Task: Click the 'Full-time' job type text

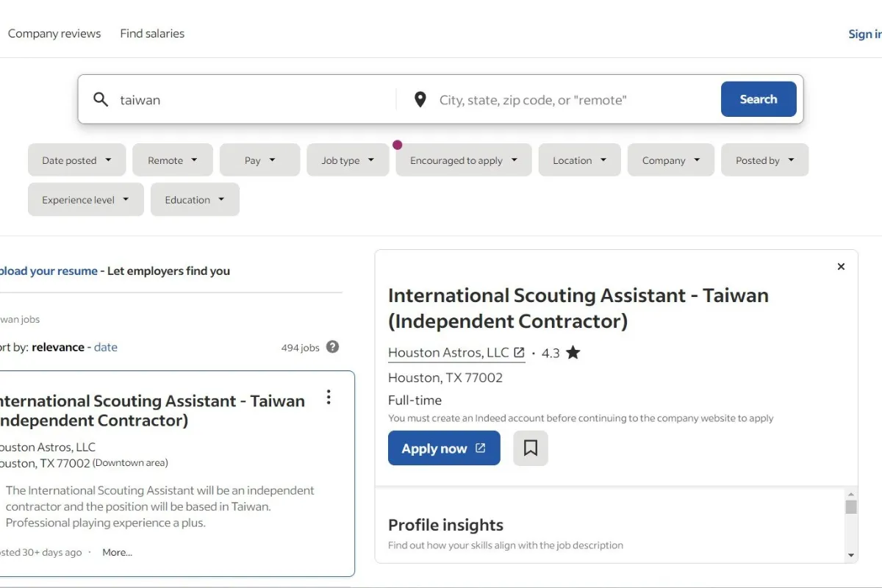Action: point(415,400)
